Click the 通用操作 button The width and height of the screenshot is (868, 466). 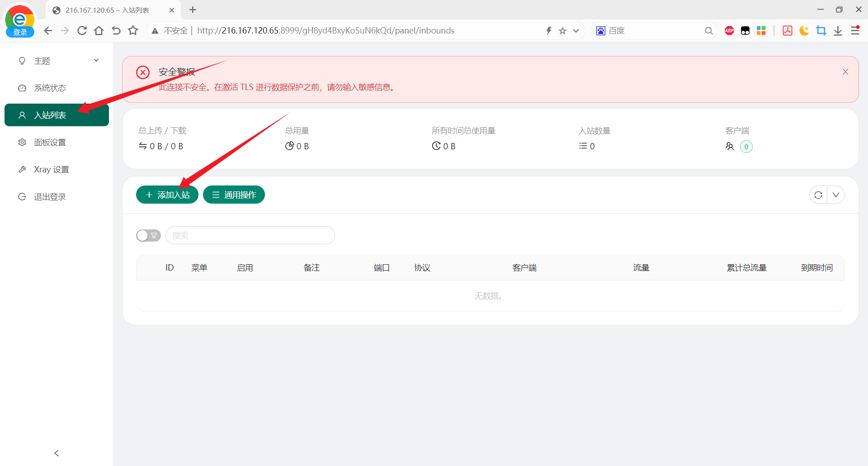234,195
